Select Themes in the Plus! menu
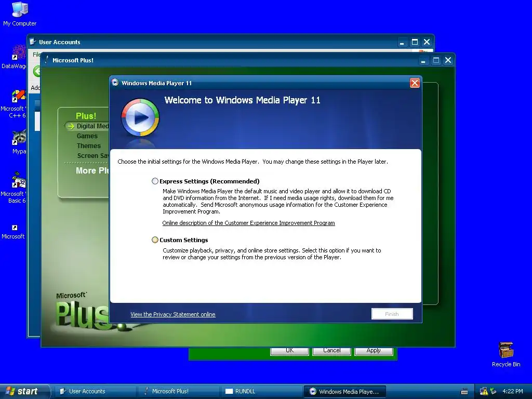Screen dimensions: 532x399 click(x=88, y=146)
